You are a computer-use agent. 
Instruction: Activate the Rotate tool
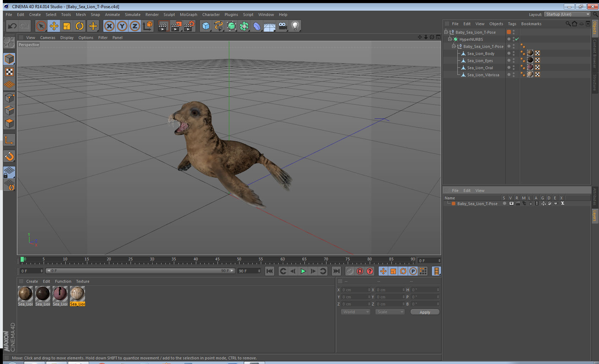tap(79, 26)
